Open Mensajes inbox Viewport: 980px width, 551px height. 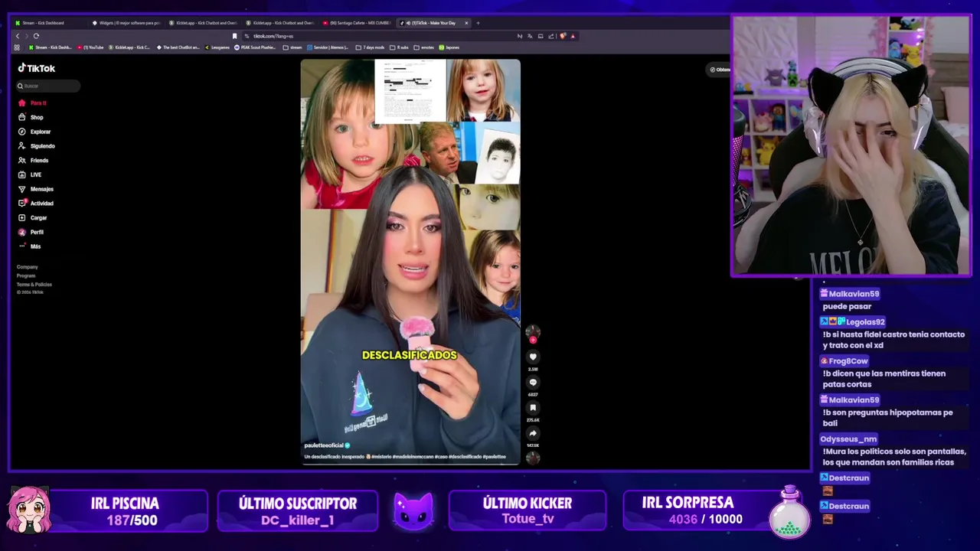(36, 189)
